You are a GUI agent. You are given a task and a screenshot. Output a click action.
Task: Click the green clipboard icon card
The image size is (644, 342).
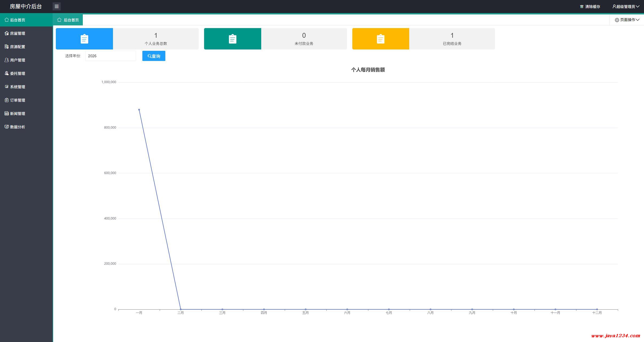pos(232,39)
